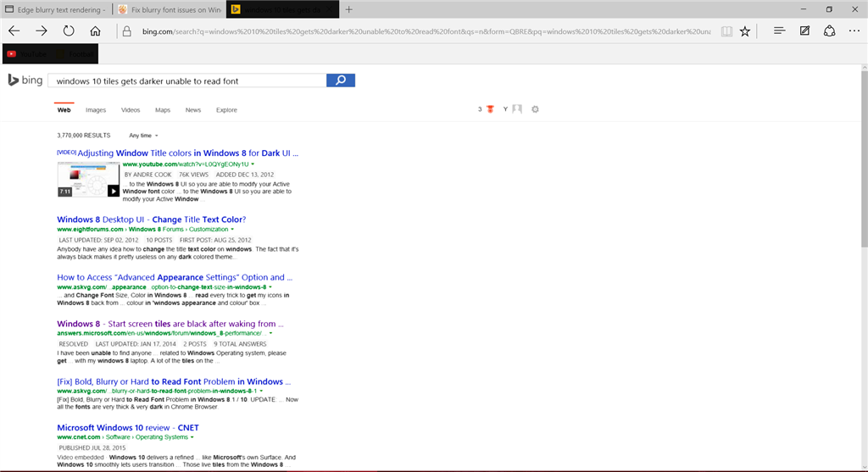Toggle reading view book icon

pyautogui.click(x=726, y=31)
